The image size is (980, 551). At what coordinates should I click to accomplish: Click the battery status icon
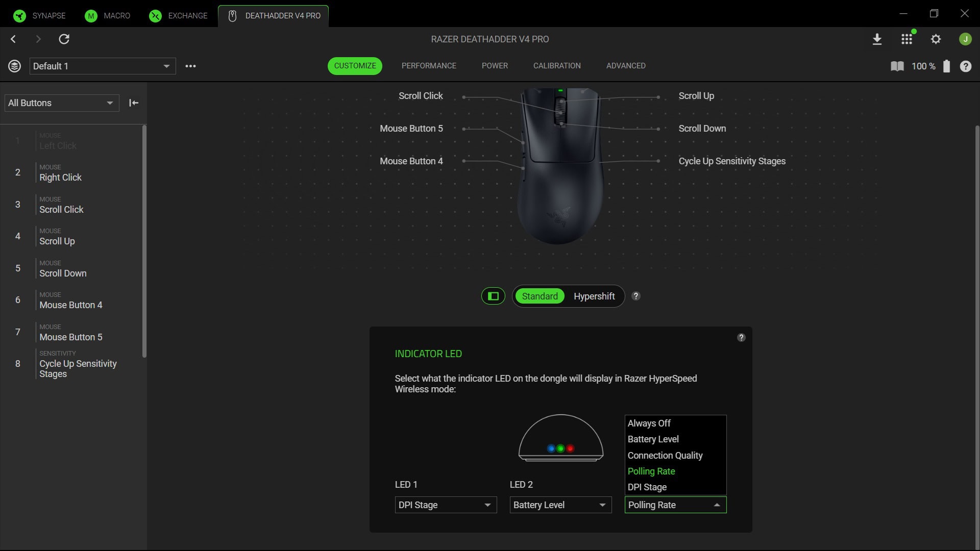pos(946,66)
